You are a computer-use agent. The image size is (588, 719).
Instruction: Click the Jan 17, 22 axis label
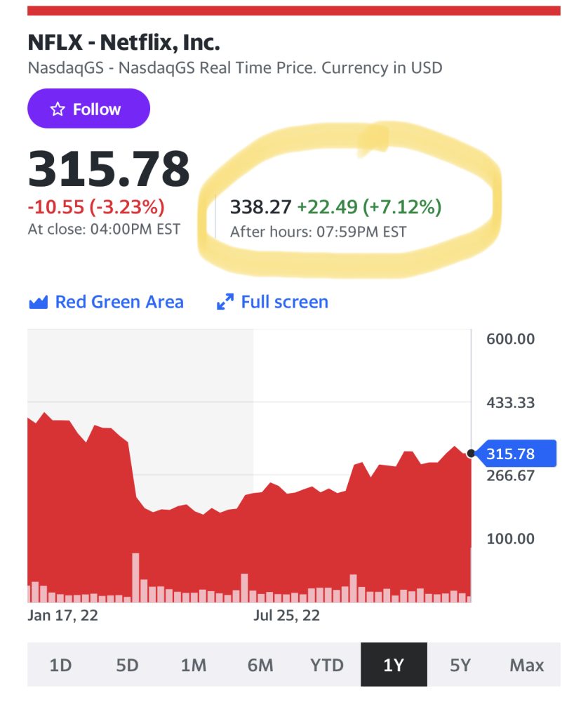62,615
